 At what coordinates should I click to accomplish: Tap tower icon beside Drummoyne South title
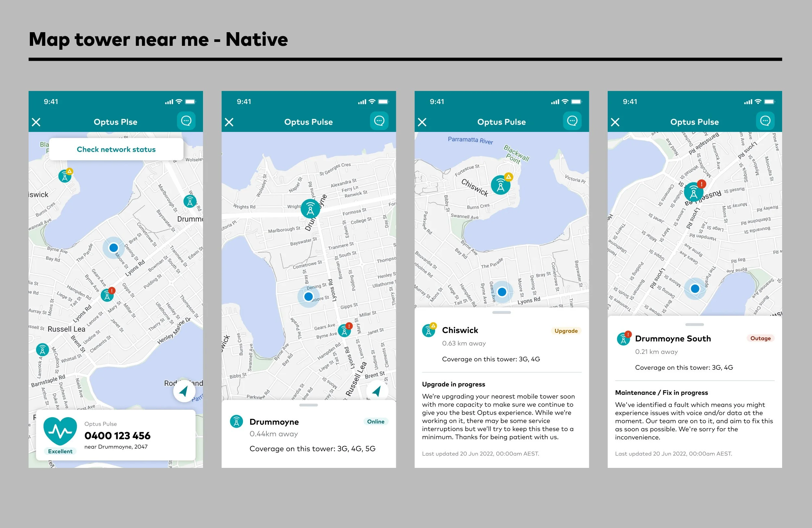[624, 338]
